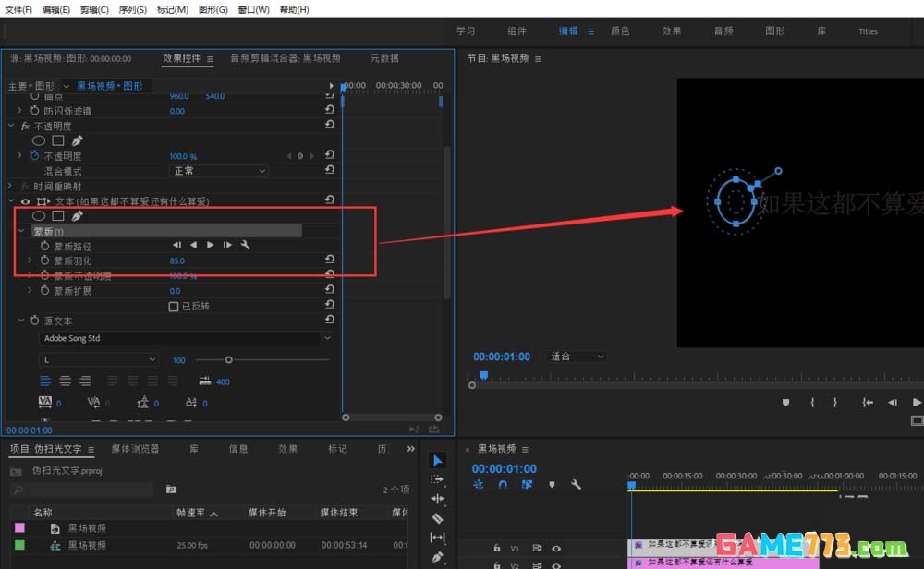Open the 文件(F) menu
924x569 pixels.
click(18, 9)
